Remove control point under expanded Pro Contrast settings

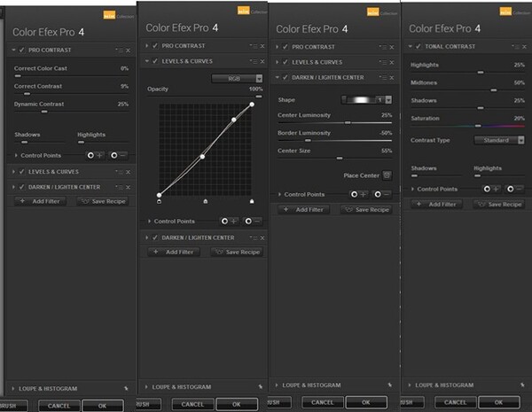point(119,155)
